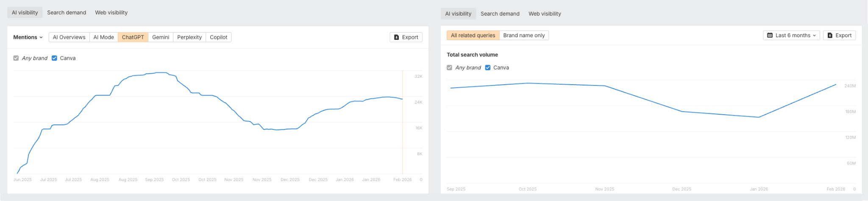The height and width of the screenshot is (201, 868).
Task: Select the AI Overviews platform filter
Action: coord(69,37)
